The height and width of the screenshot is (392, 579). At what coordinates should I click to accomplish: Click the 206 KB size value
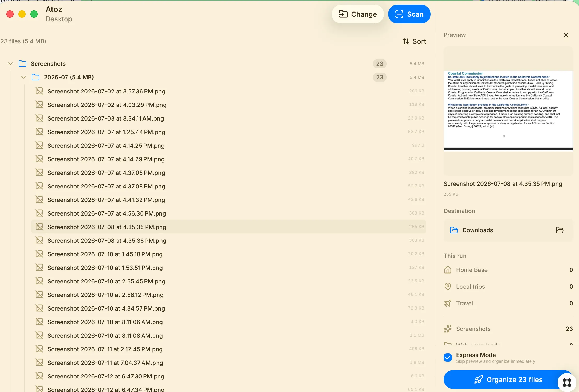(416, 91)
